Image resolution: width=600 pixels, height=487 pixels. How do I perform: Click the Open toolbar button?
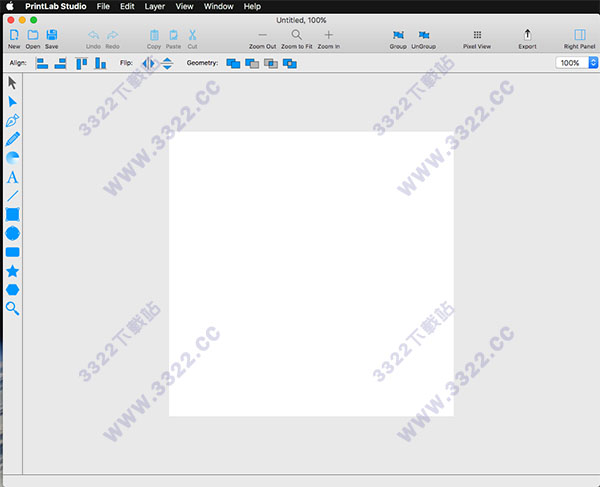click(x=33, y=39)
